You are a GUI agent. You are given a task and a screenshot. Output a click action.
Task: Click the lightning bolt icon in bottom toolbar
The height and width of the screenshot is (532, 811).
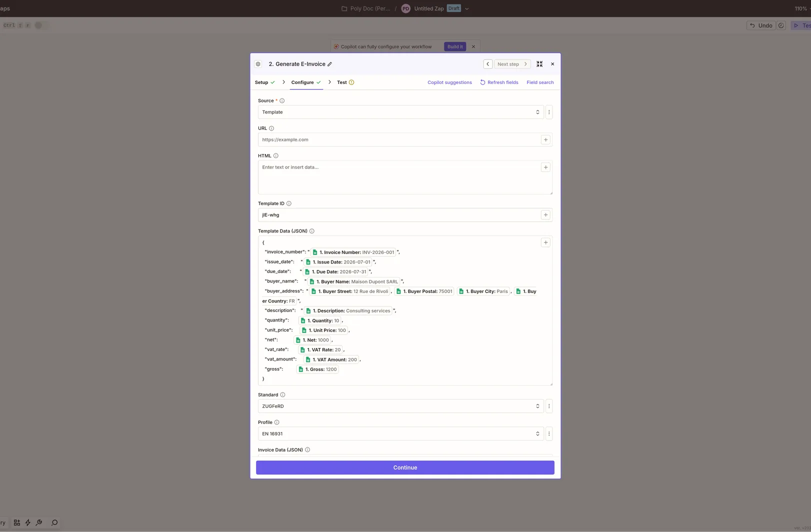click(x=28, y=522)
